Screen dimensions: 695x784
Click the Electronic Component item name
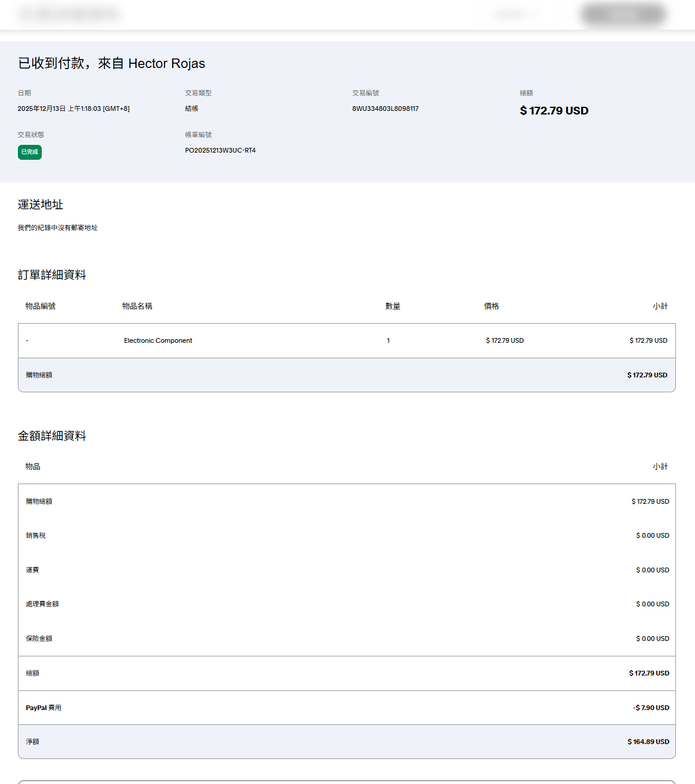158,340
